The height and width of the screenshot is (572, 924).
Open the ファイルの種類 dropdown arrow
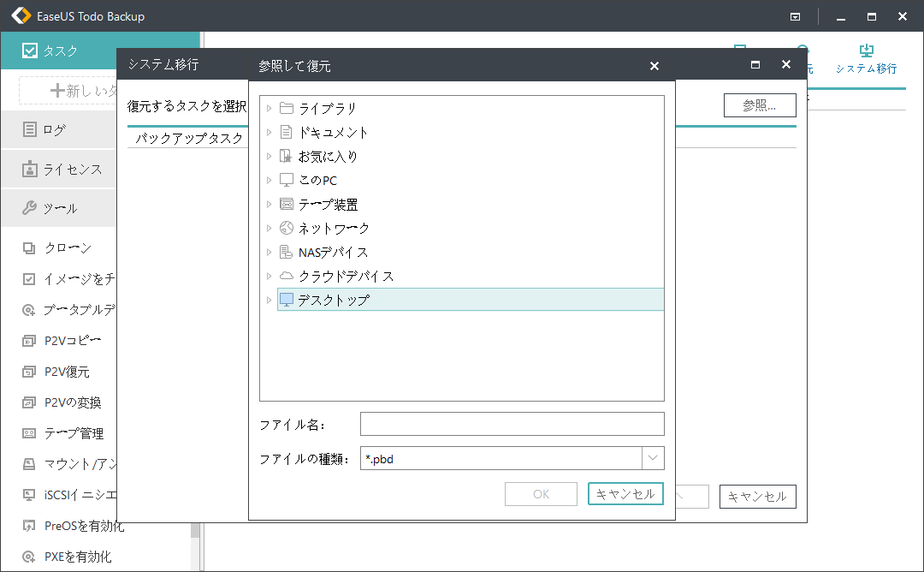pyautogui.click(x=653, y=458)
